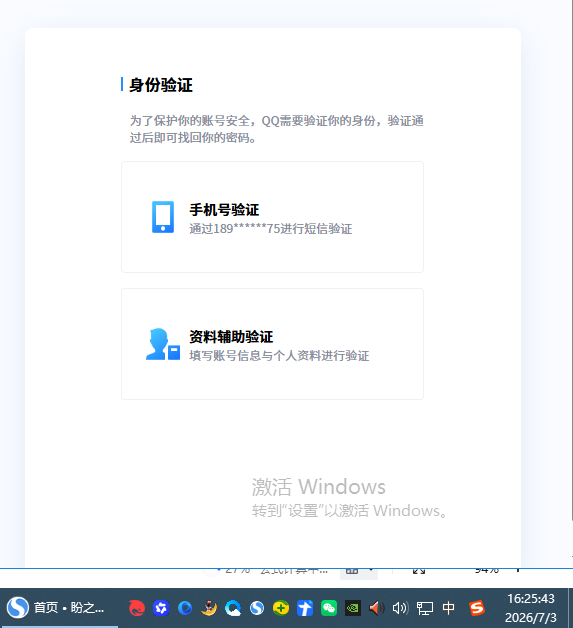The height and width of the screenshot is (628, 573).
Task: Click the 身份验证 heading
Action: click(161, 85)
